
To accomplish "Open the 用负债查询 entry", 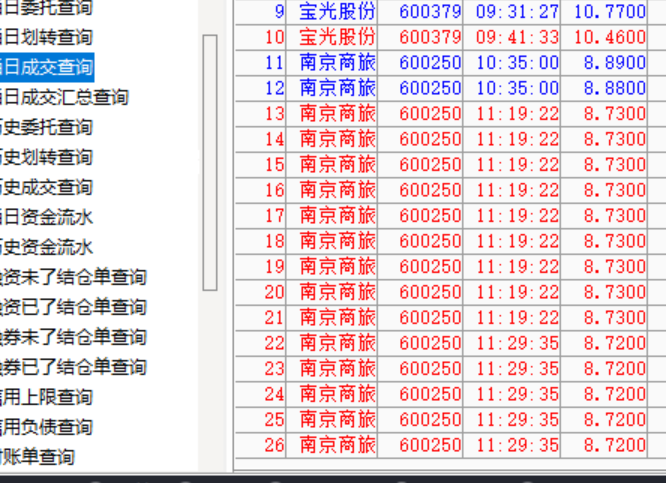I will point(46,427).
